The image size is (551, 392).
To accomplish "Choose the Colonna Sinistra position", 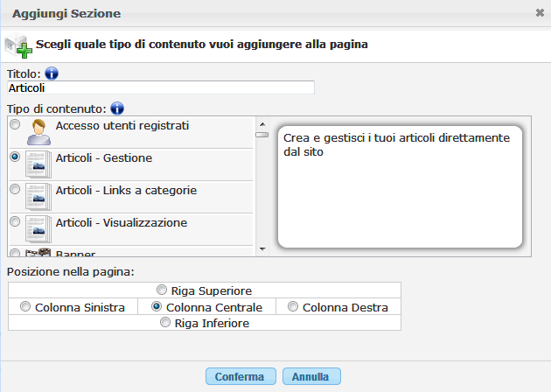I will [x=26, y=307].
